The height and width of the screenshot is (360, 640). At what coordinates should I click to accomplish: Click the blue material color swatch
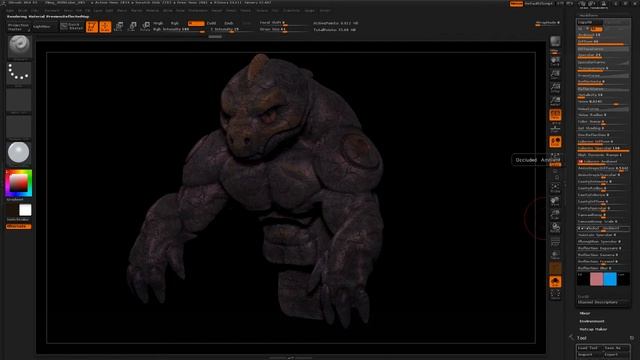click(x=610, y=279)
